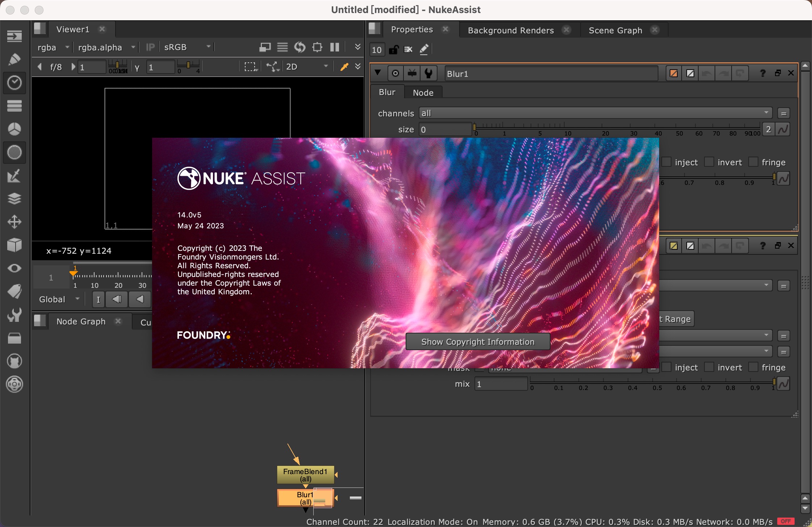Open the Transform nodes toolbar menu

[x=14, y=222]
